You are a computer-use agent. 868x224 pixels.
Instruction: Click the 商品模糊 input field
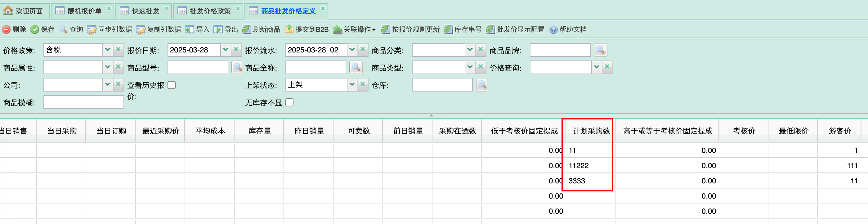83,102
